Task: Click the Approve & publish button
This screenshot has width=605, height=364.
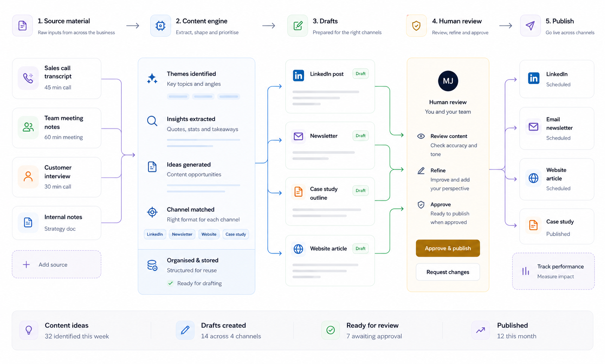Action: [448, 248]
